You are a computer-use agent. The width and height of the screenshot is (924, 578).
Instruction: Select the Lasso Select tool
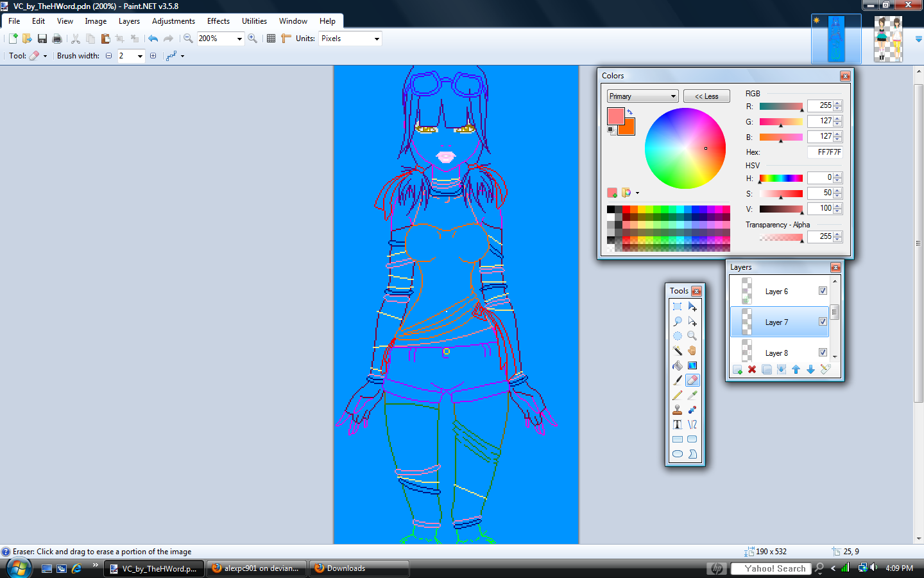click(678, 321)
